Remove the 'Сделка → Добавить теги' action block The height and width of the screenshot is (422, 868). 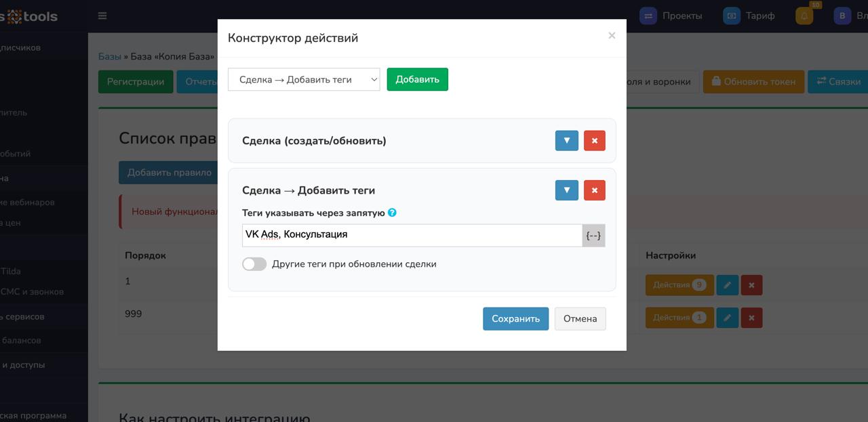click(594, 190)
